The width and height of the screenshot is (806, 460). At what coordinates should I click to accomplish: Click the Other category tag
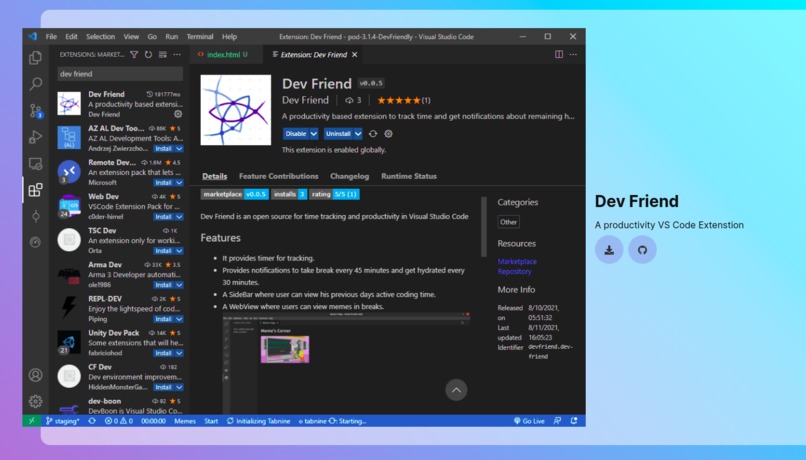click(x=508, y=222)
